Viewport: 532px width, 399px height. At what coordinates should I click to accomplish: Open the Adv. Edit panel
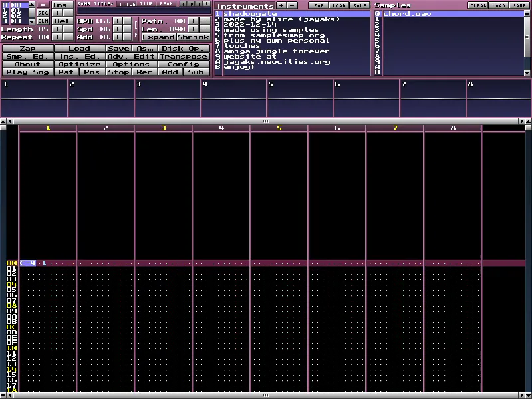point(132,57)
